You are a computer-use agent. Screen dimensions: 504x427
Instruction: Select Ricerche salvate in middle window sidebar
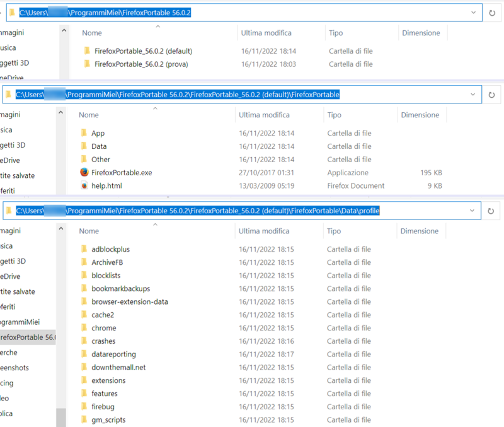point(18,175)
